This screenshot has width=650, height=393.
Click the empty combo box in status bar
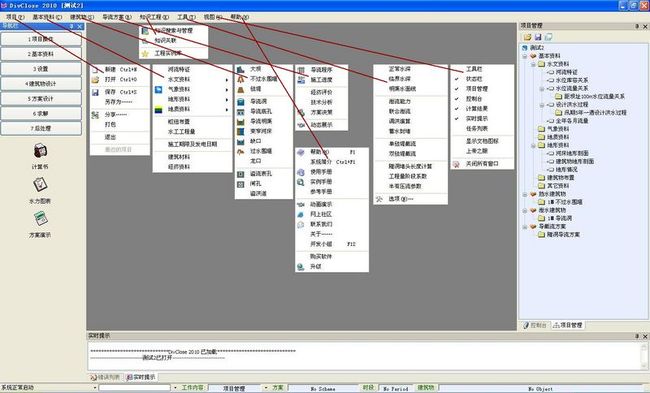(135, 388)
